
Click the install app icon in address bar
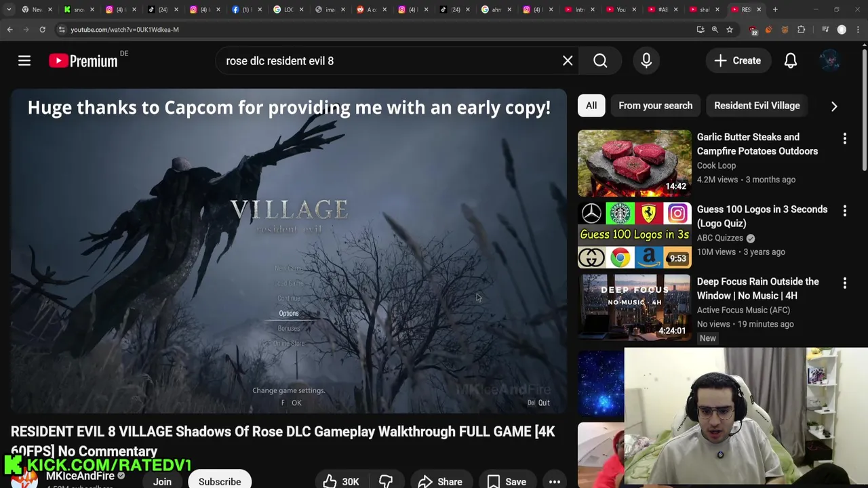(x=701, y=30)
